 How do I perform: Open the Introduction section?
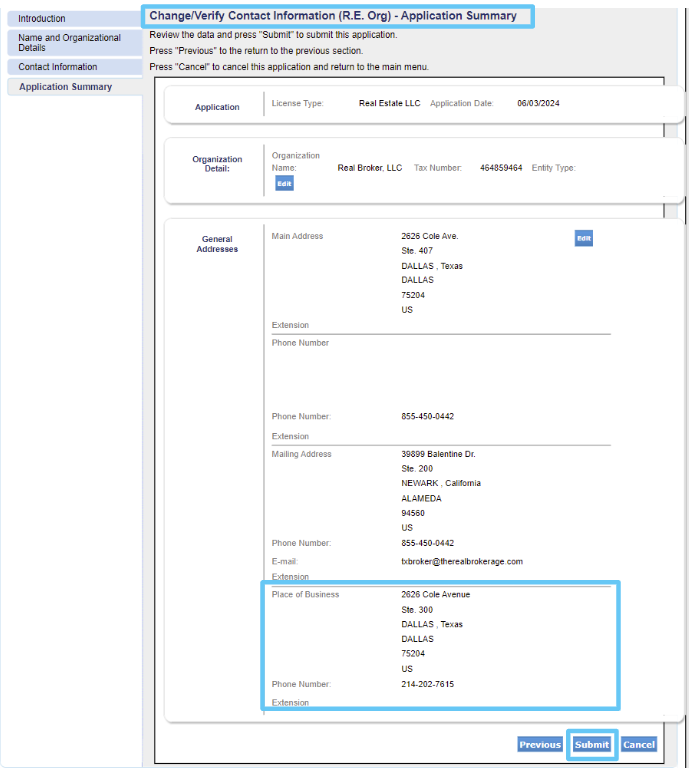[x=74, y=19]
